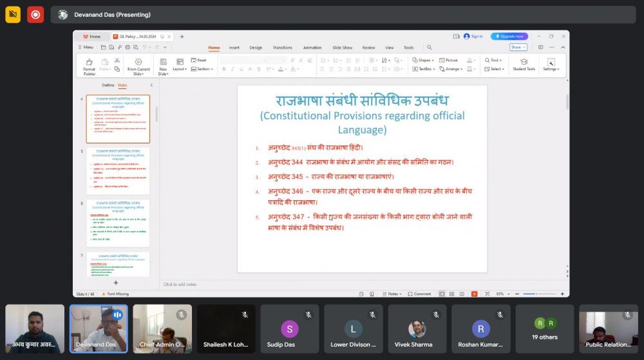Insert a Picture from ribbon
The image size is (644, 360).
pos(449,60)
